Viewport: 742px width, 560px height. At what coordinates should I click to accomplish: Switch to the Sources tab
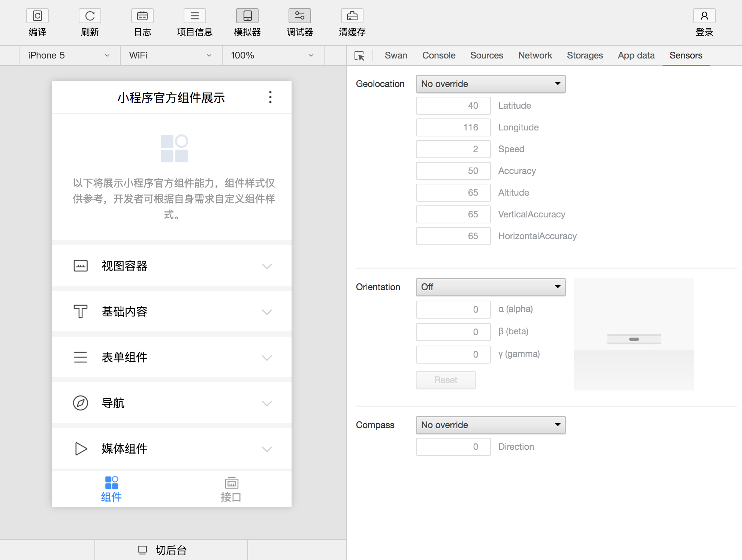point(487,55)
